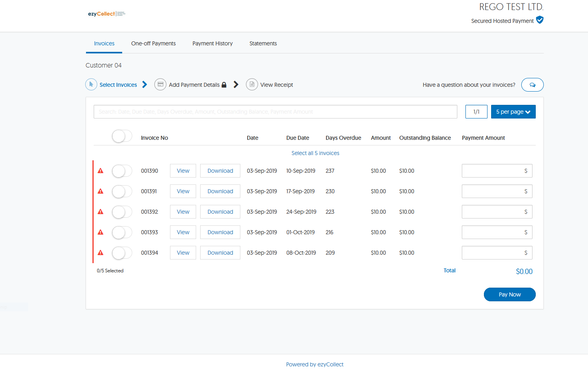Screen dimensions: 588x372
Task: Click the Invoice No column header
Action: point(154,138)
